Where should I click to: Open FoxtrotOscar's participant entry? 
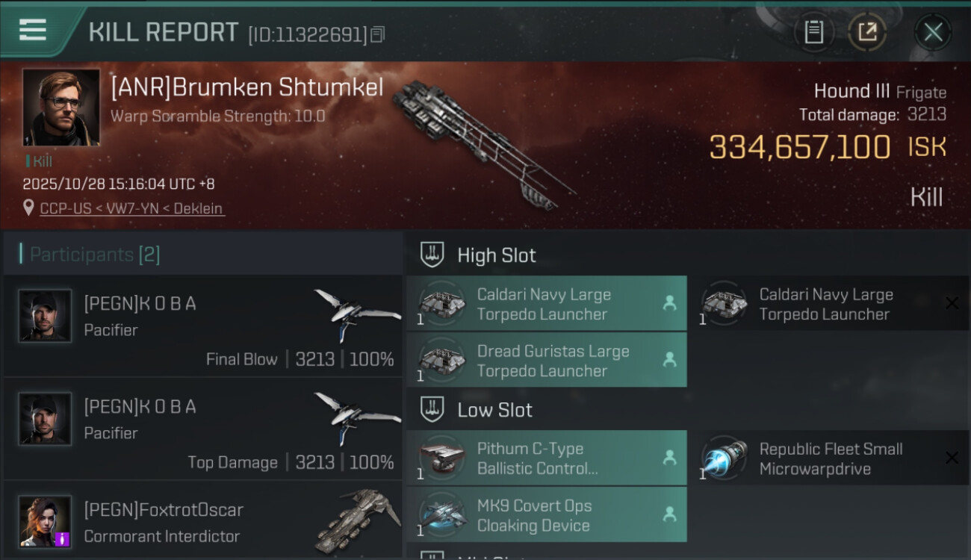202,520
